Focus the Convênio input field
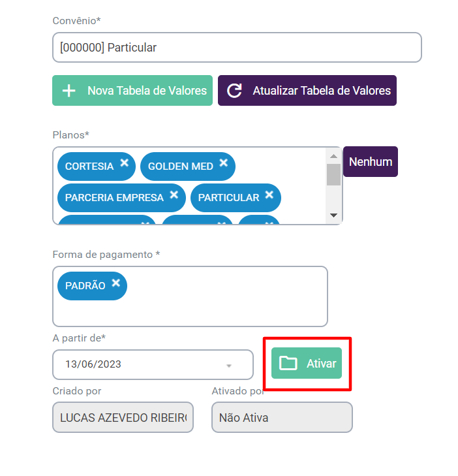The width and height of the screenshot is (458, 476). (237, 48)
